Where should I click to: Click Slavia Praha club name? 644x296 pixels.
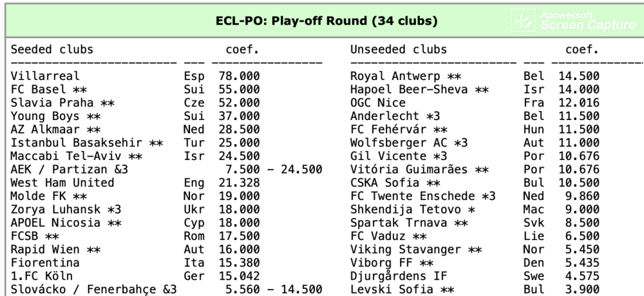point(52,103)
